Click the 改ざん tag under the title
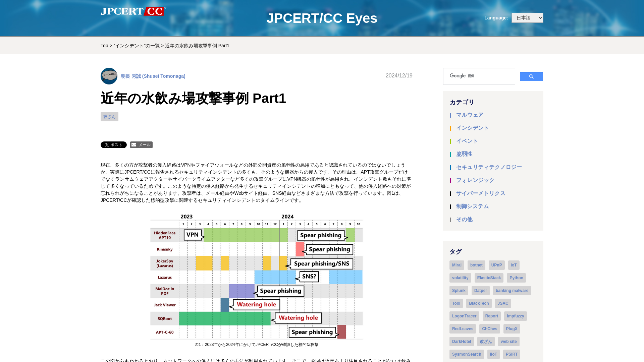 [109, 117]
